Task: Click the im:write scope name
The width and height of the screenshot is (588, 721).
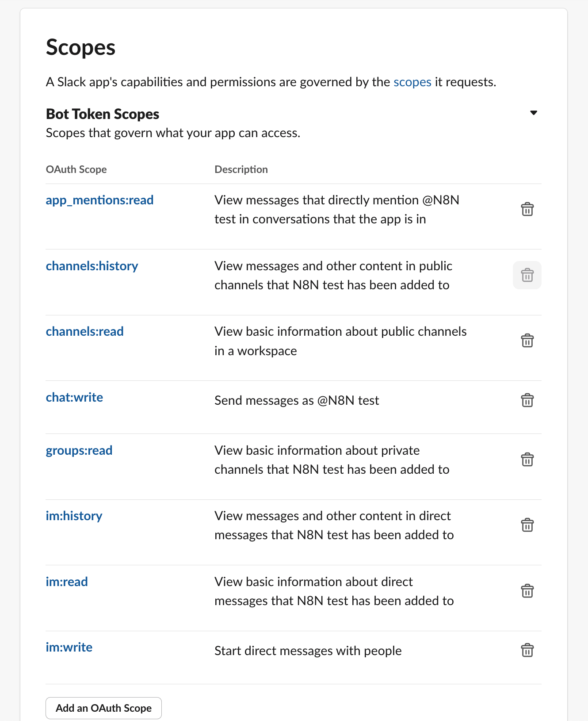Action: pyautogui.click(x=69, y=647)
